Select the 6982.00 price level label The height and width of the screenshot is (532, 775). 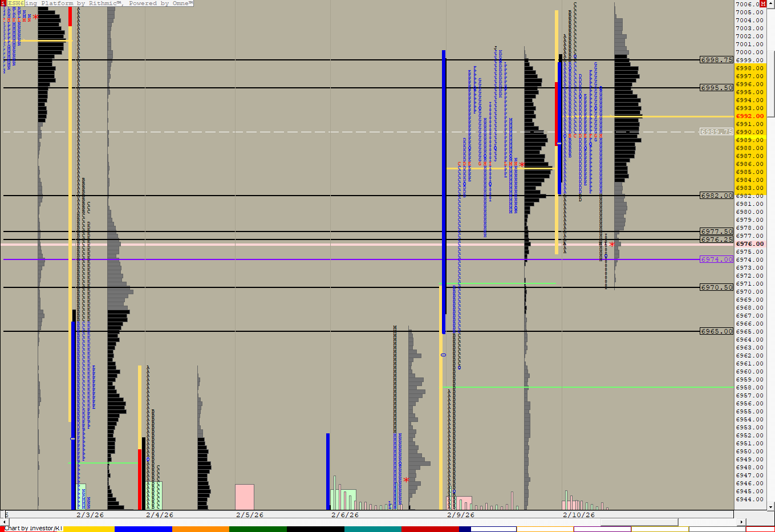tap(716, 196)
